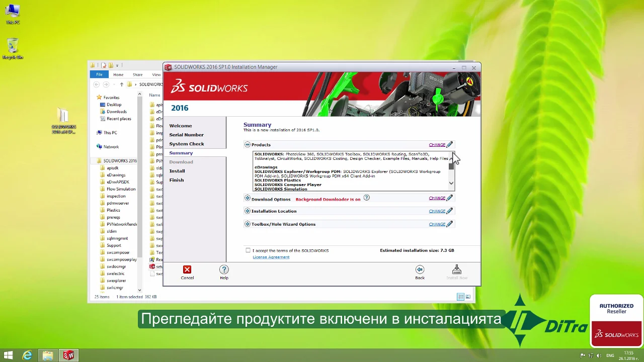Select the Install step in sidebar

click(177, 171)
